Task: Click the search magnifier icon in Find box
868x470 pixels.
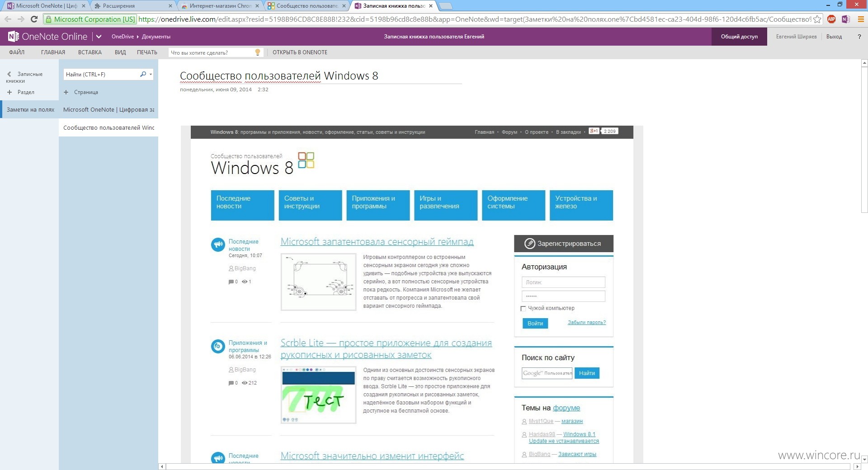Action: (143, 74)
